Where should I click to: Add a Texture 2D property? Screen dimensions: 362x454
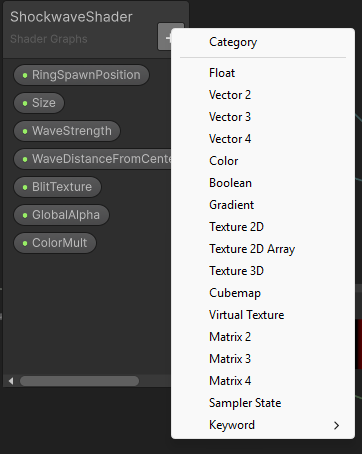tap(263, 227)
